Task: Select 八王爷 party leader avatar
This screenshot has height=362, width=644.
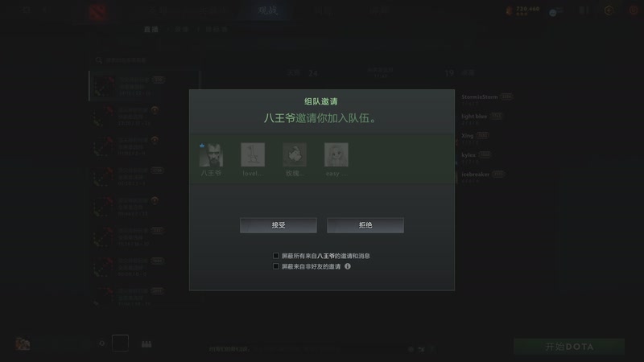Action: [211, 154]
